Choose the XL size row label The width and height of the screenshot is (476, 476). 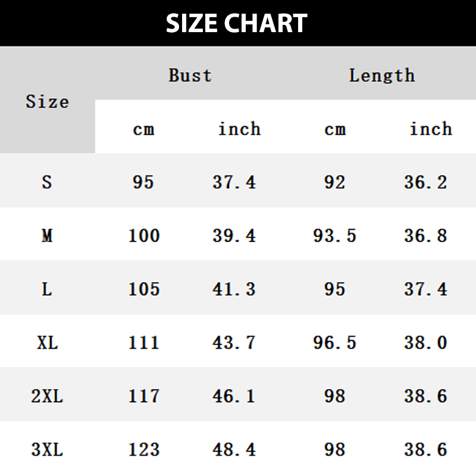coord(47,343)
